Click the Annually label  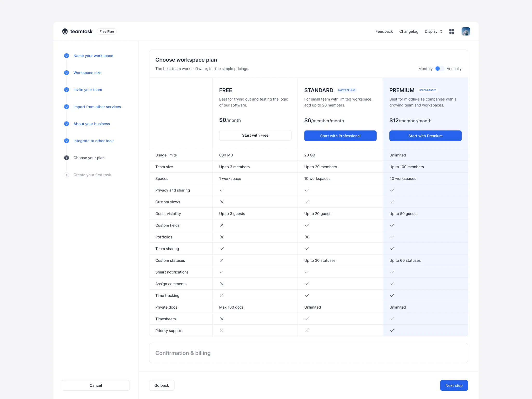pos(454,69)
